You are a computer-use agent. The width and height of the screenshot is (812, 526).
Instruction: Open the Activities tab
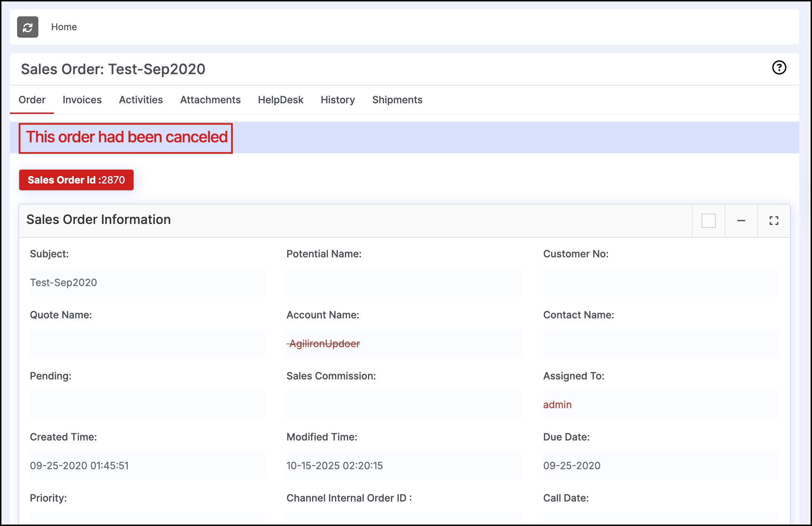[x=141, y=100]
